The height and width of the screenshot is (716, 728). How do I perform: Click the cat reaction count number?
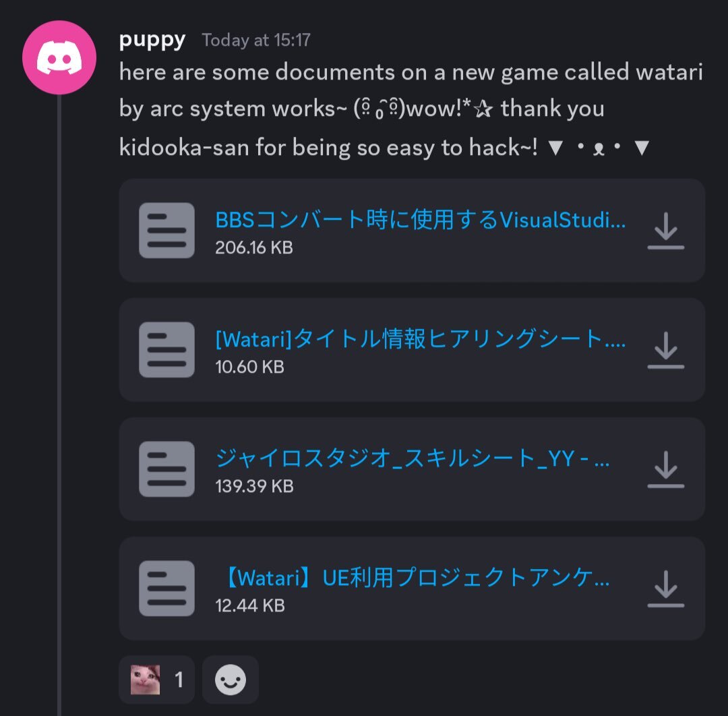179,680
